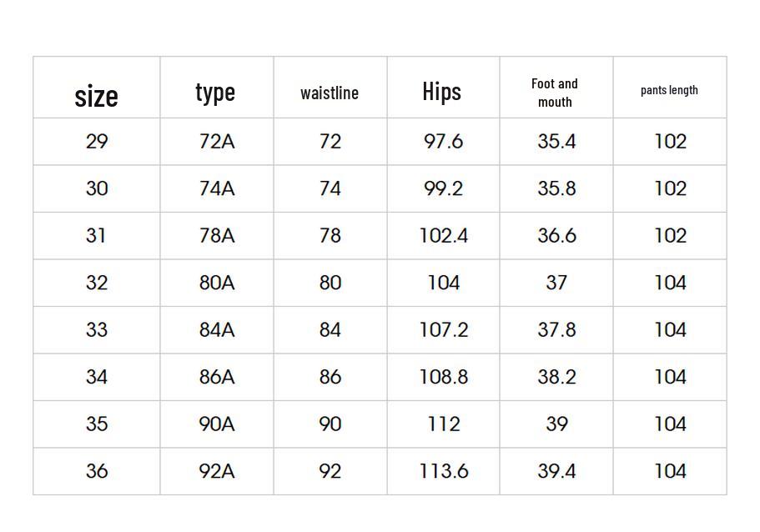Click hips value 108.8
The image size is (760, 532).
[444, 376]
